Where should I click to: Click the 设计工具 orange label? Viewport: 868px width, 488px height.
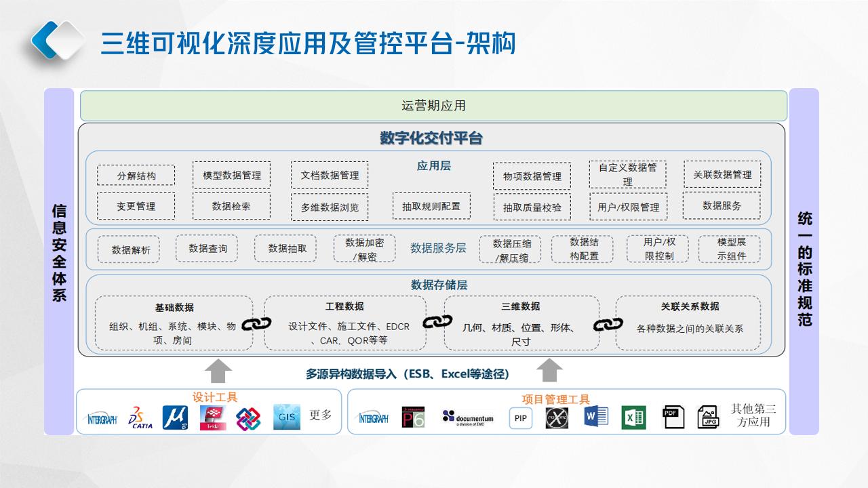point(215,397)
